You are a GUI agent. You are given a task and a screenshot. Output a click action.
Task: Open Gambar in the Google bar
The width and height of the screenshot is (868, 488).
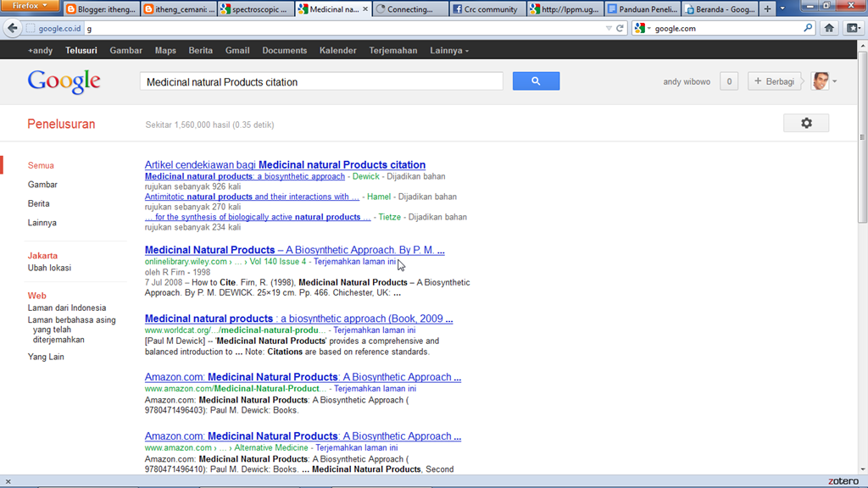coord(125,50)
